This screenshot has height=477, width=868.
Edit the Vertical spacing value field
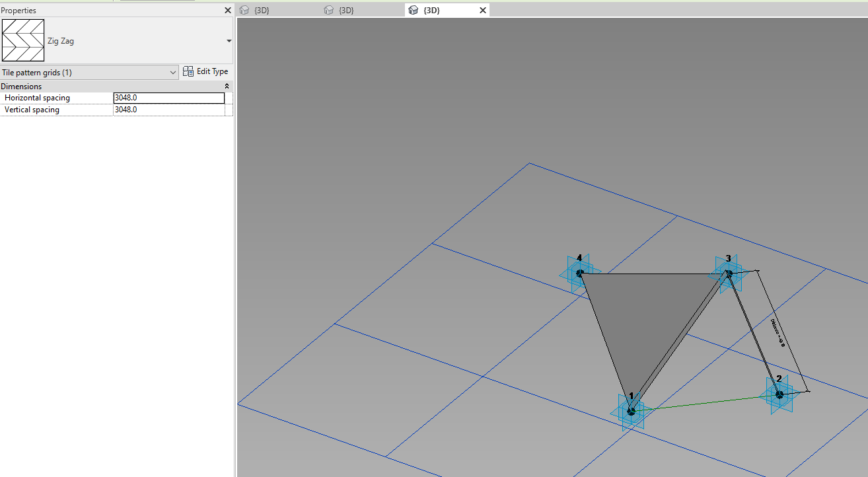168,109
